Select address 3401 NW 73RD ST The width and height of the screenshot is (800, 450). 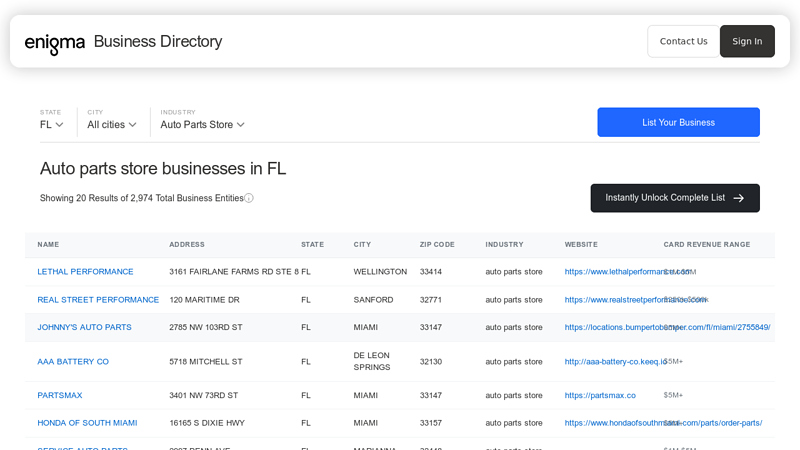(204, 395)
